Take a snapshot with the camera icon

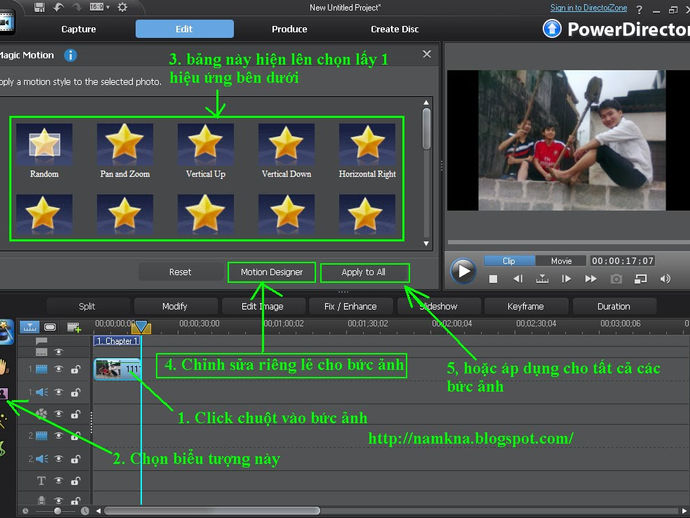[x=616, y=279]
